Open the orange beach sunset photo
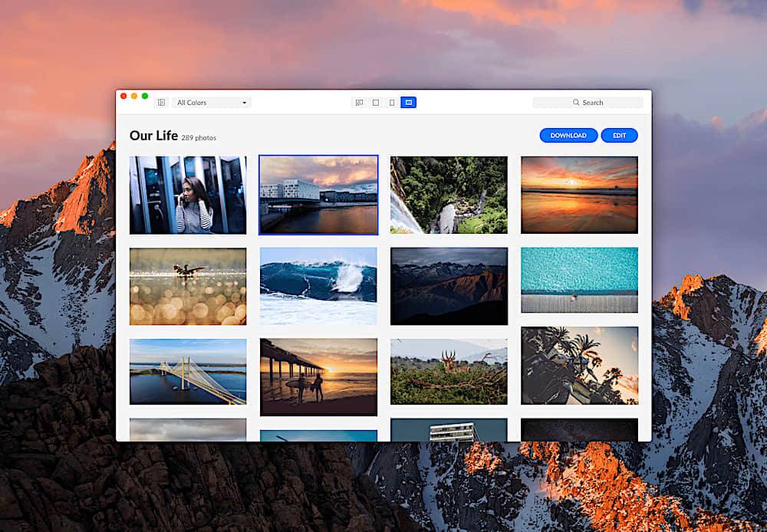The width and height of the screenshot is (767, 532). click(x=580, y=195)
